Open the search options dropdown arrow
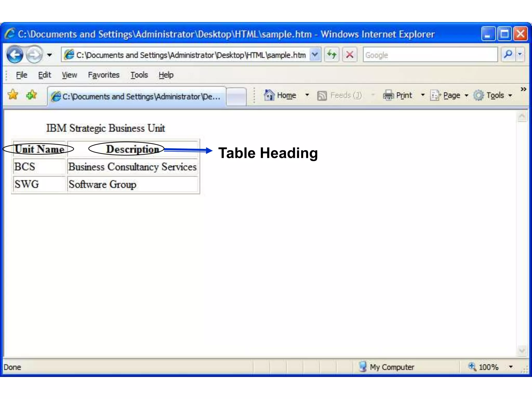Image resolution: width=532 pixels, height=399 pixels. click(x=520, y=55)
